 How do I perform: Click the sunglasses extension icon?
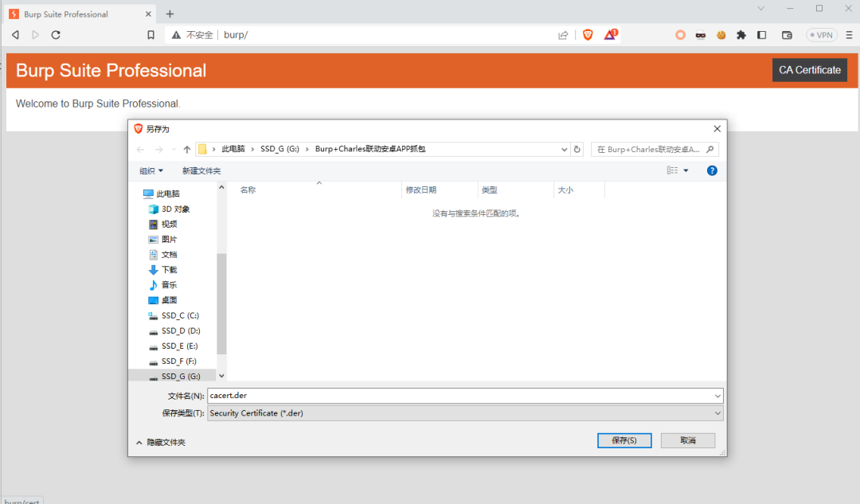tap(701, 35)
